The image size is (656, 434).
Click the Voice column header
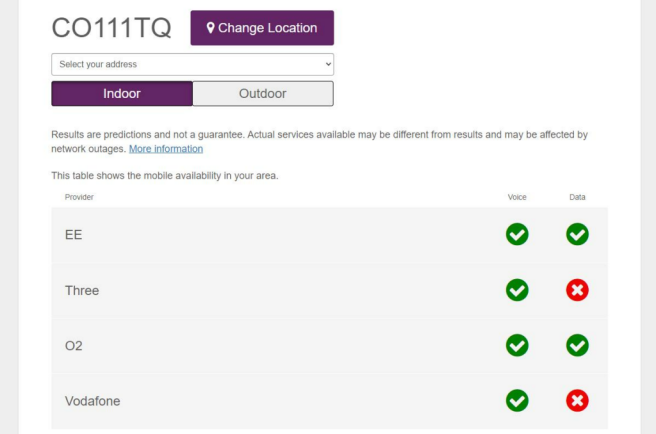coord(517,197)
